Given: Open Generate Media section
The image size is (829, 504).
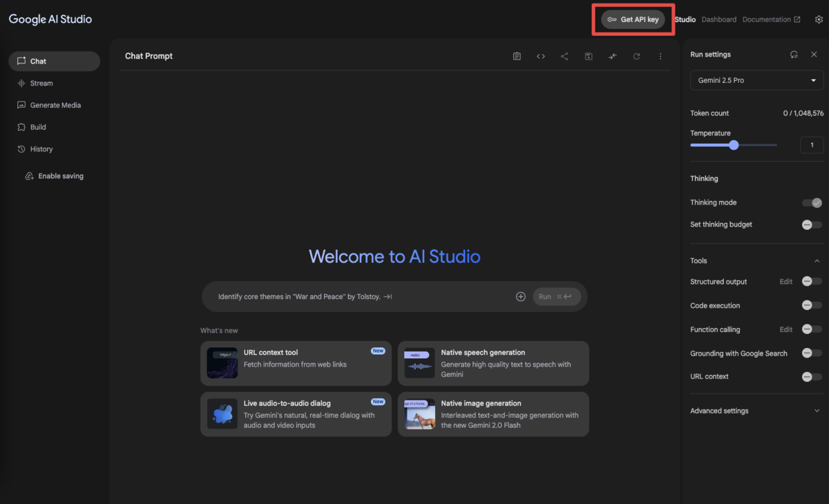Looking at the screenshot, I should click(54, 106).
